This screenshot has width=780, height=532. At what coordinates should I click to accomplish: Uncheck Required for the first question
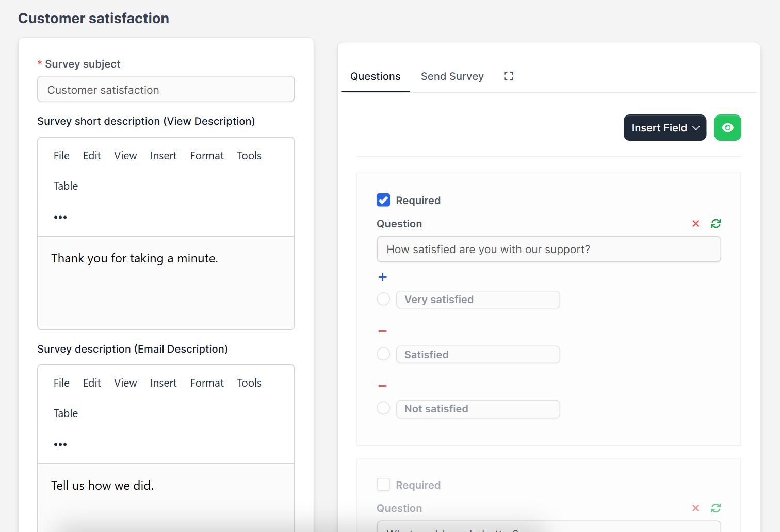pyautogui.click(x=383, y=200)
